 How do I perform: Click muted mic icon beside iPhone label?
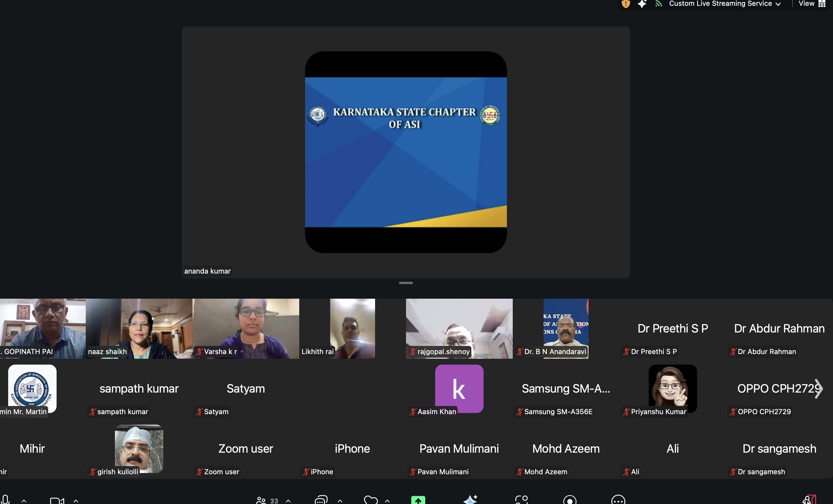coord(306,472)
